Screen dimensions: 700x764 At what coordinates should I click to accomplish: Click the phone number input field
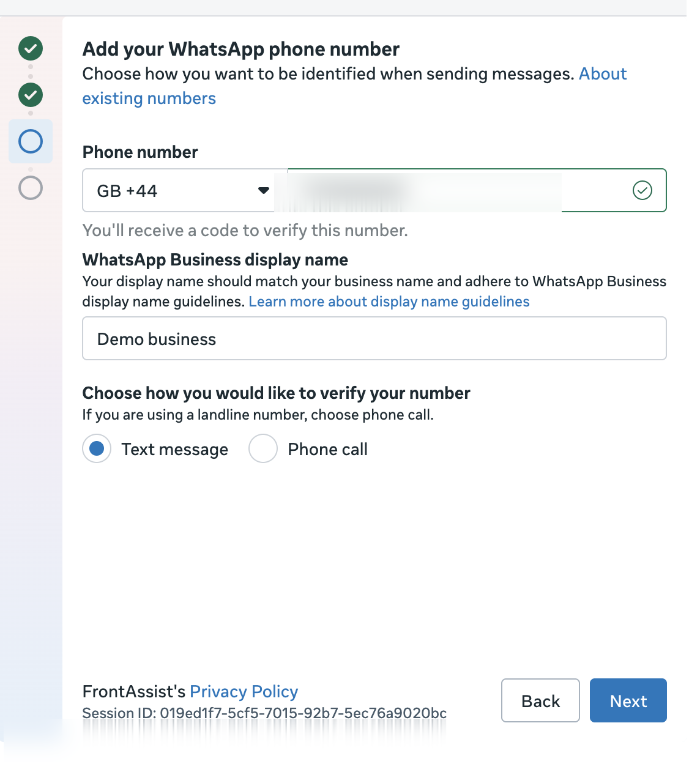coord(477,190)
